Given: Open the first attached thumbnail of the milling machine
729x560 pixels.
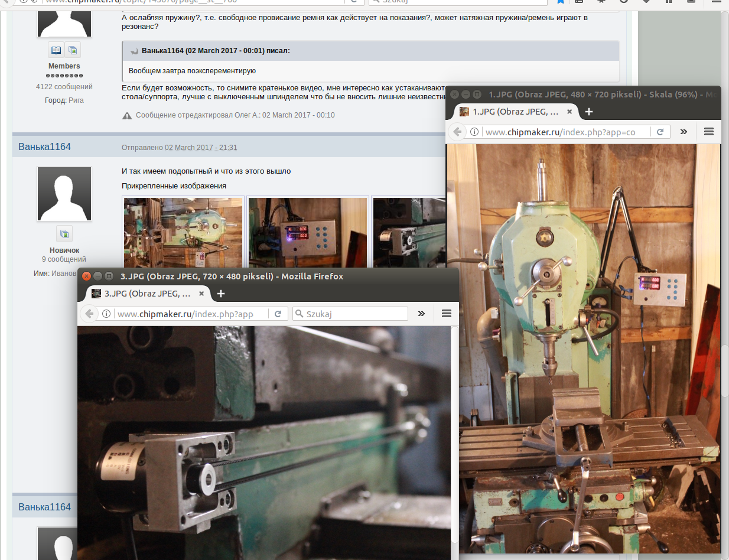Looking at the screenshot, I should click(x=183, y=233).
